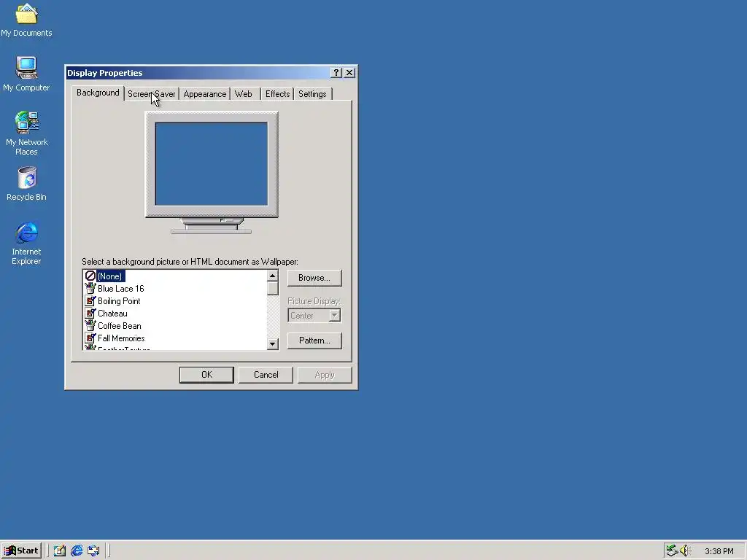Select "Blue Lace 16" wallpaper
Screen dimensions: 747x560
[120, 289]
